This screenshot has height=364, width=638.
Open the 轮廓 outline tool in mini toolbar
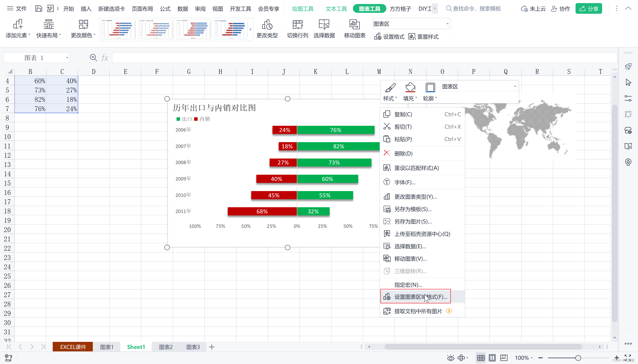pyautogui.click(x=430, y=92)
